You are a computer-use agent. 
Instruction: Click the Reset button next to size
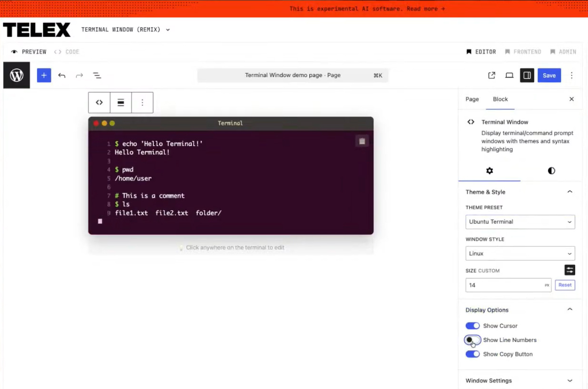565,285
